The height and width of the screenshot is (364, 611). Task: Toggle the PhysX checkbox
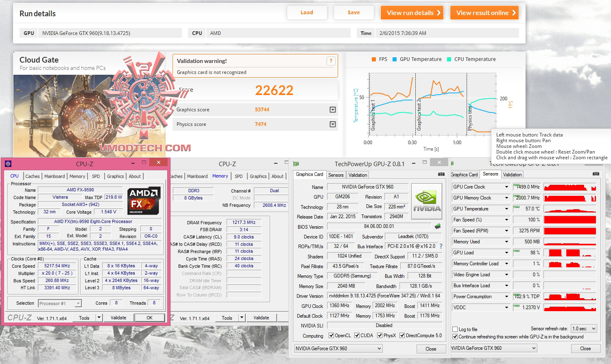380,336
